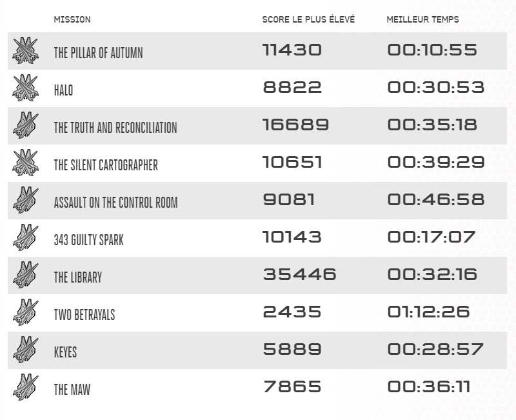Click the icon beside The Pillar of Autumn

(25, 51)
